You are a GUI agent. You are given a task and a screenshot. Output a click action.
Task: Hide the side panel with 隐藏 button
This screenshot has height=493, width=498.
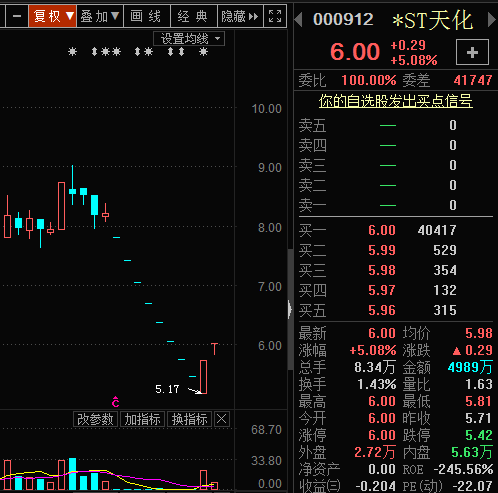pos(240,16)
